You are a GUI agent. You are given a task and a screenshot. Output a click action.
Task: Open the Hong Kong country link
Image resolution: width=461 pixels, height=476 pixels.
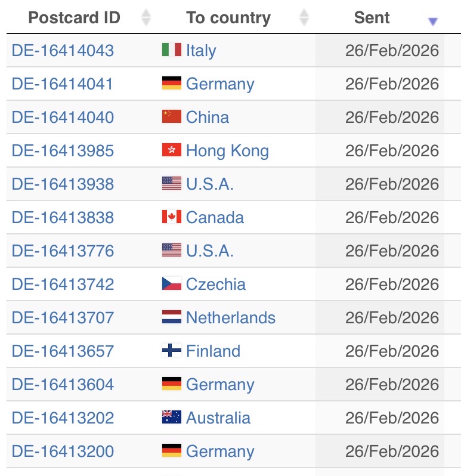227,150
